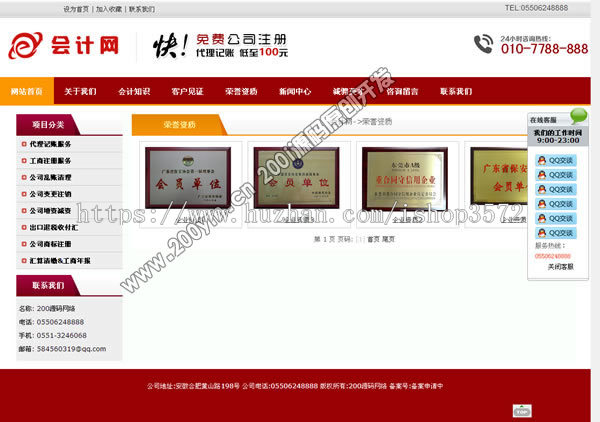Open 客户见证 in the nav bar
This screenshot has height=422, width=600.
[188, 91]
